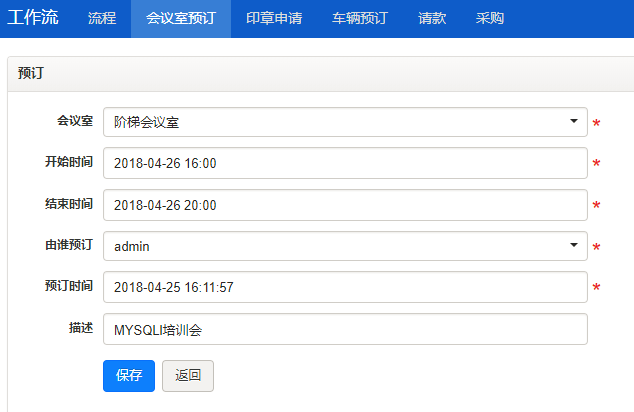Click the 开始时间 field label
634x412 pixels.
point(69,162)
